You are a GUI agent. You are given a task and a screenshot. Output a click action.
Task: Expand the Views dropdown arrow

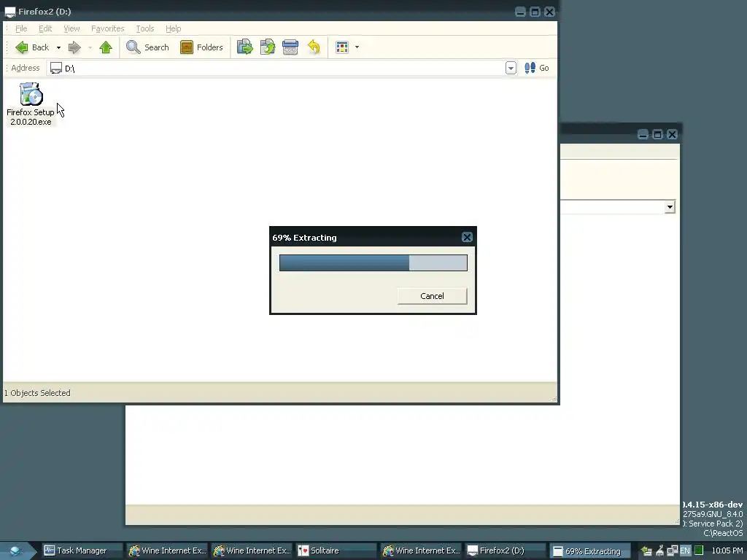pos(357,47)
